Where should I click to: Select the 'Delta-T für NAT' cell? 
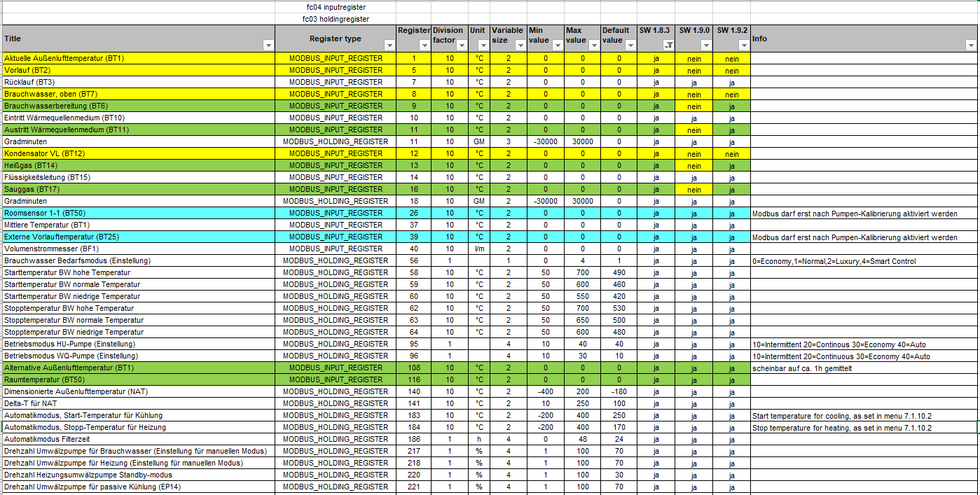click(138, 403)
